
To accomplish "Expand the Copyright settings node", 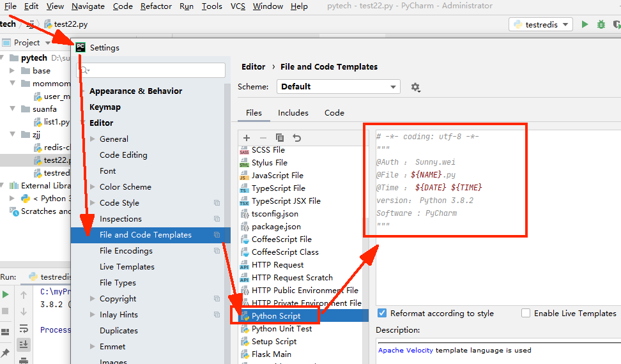I will pyautogui.click(x=92, y=299).
